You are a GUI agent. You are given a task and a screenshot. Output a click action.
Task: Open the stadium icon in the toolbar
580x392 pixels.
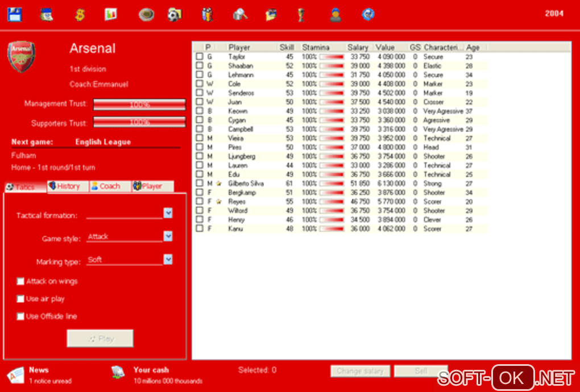pos(147,15)
